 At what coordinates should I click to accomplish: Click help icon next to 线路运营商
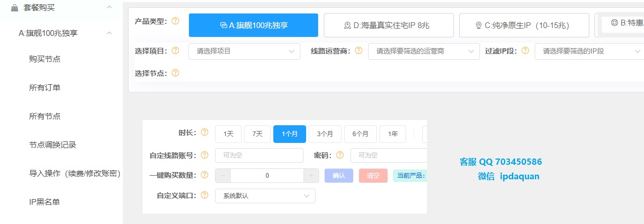[x=359, y=51]
